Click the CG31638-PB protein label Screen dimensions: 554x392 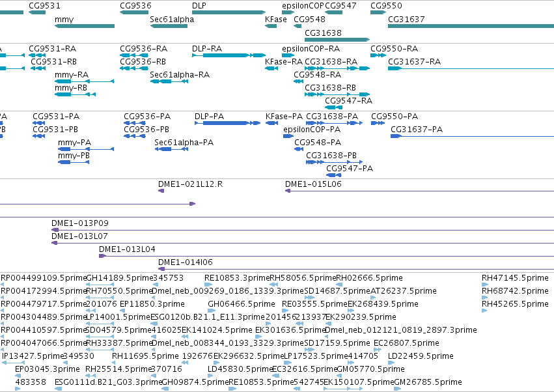(331, 156)
